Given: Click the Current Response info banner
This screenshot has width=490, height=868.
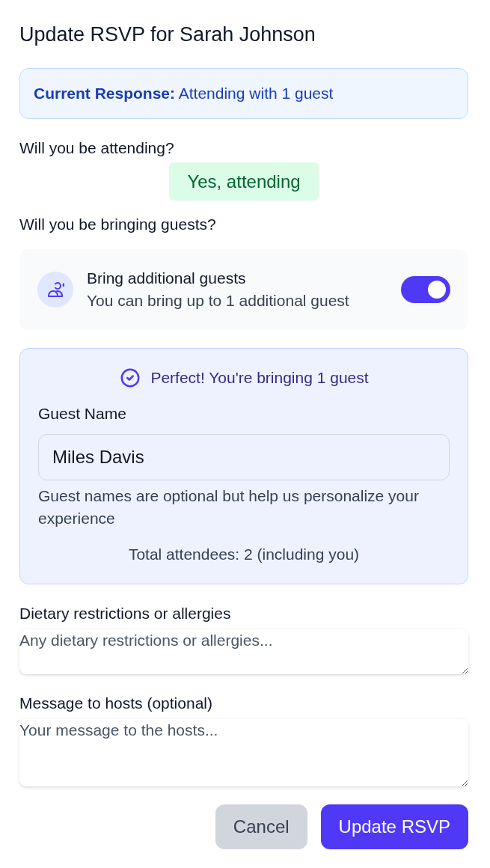Looking at the screenshot, I should 244,94.
